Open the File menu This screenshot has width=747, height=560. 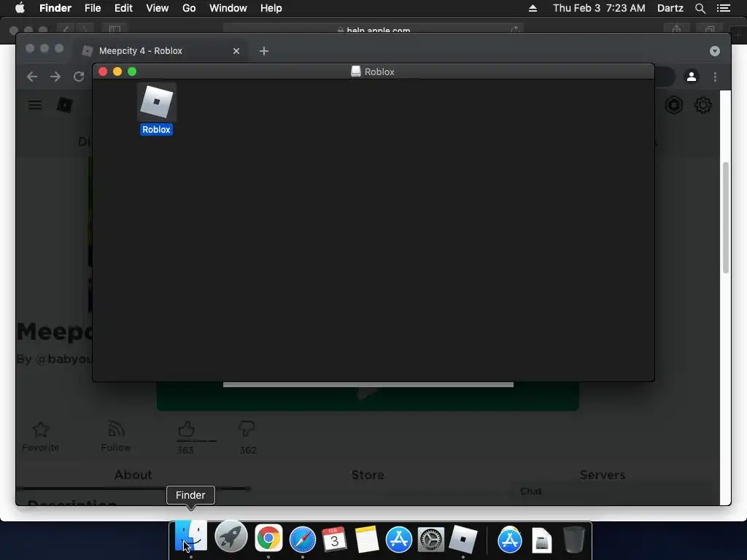tap(93, 8)
